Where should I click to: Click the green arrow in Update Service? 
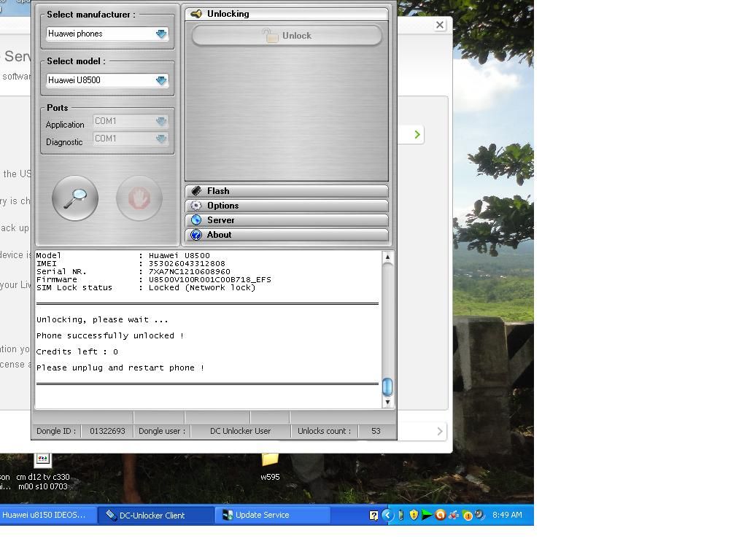(417, 134)
